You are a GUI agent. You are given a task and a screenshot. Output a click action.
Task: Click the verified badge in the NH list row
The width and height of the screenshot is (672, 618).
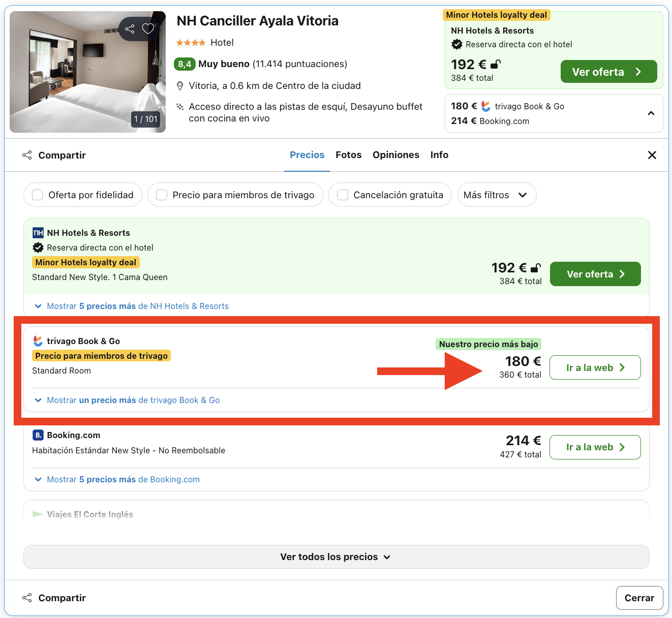[x=38, y=248]
